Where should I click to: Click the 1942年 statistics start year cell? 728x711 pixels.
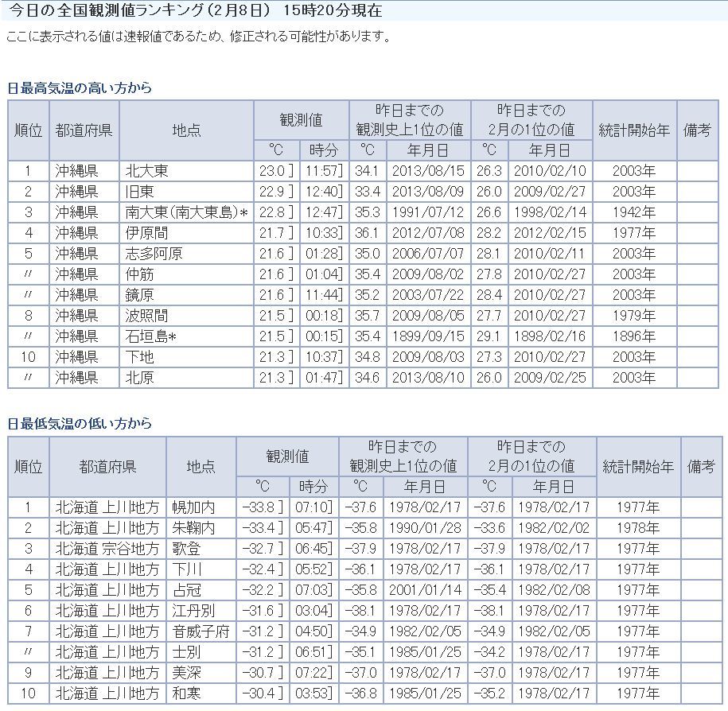click(x=634, y=212)
